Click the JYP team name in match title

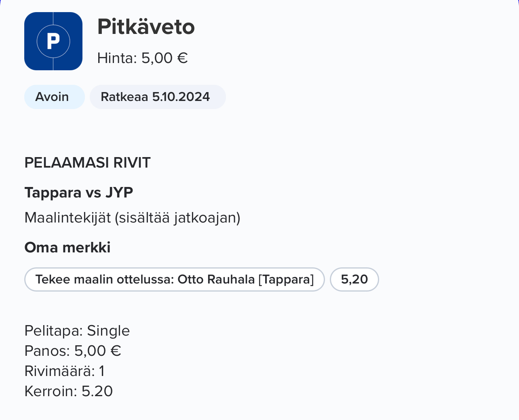pos(119,193)
